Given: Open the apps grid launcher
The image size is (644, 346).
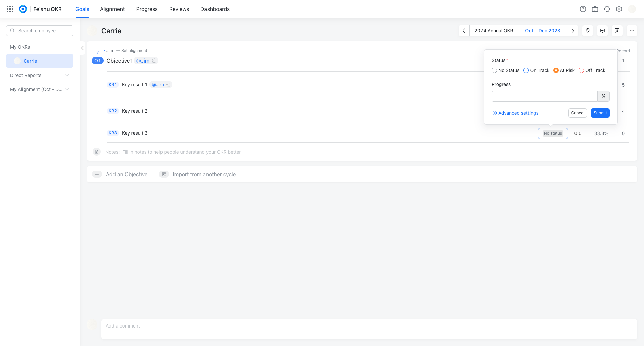Looking at the screenshot, I should point(10,9).
